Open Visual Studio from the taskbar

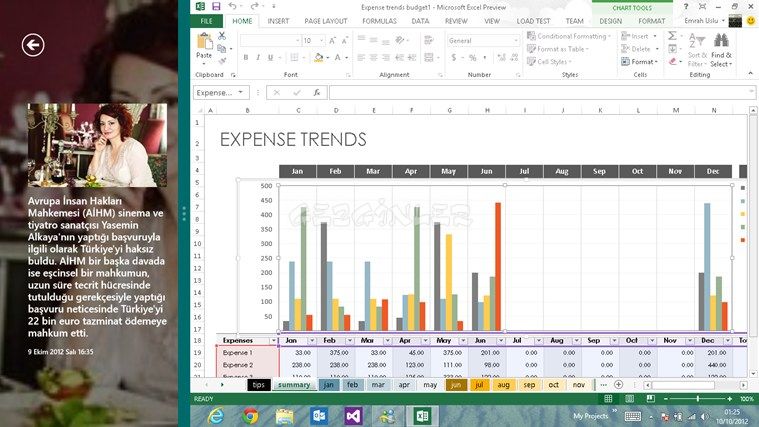(353, 416)
